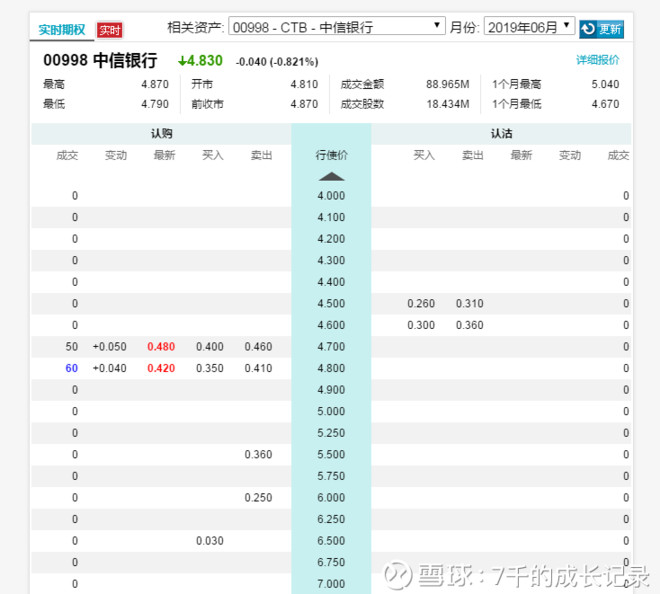Select the 5.750 strike price

coord(331,476)
